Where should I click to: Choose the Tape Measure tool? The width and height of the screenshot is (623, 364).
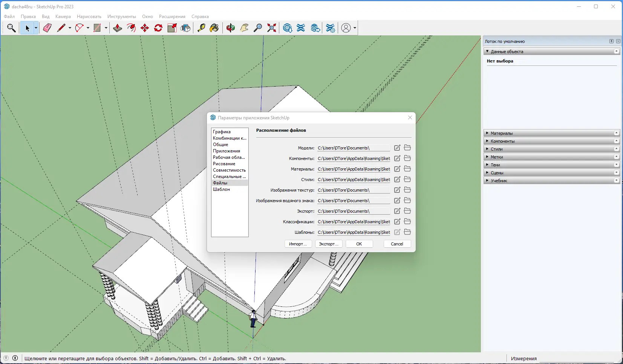(x=201, y=28)
